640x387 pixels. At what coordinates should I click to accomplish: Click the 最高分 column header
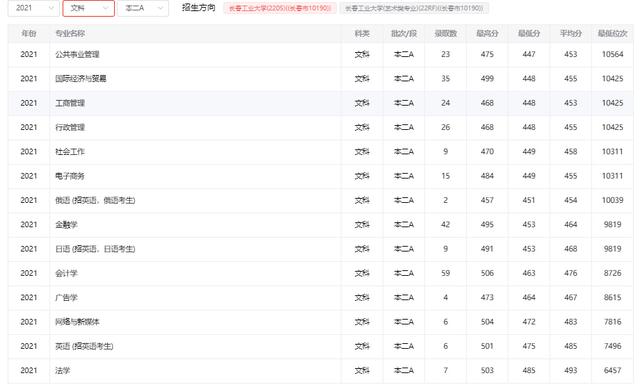coord(487,33)
